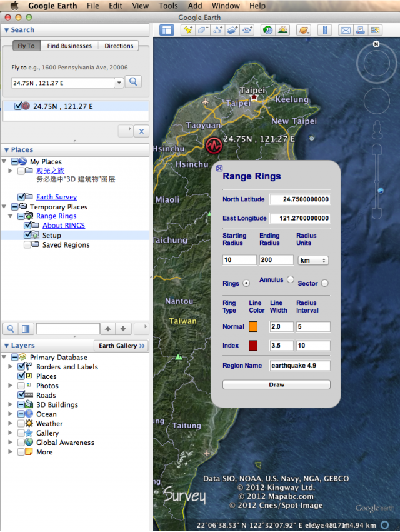
Task: Move the selected place down with arrow
Action: pyautogui.click(x=123, y=328)
